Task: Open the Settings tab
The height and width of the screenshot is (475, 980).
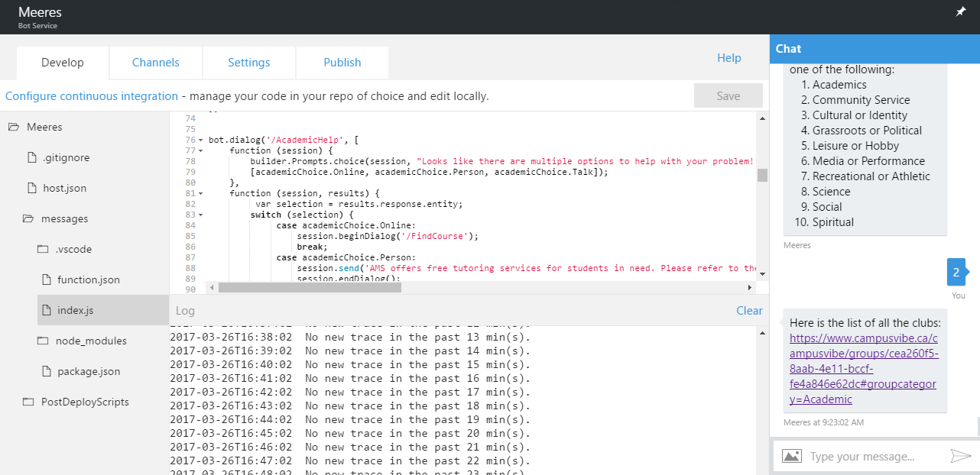Action: [249, 63]
